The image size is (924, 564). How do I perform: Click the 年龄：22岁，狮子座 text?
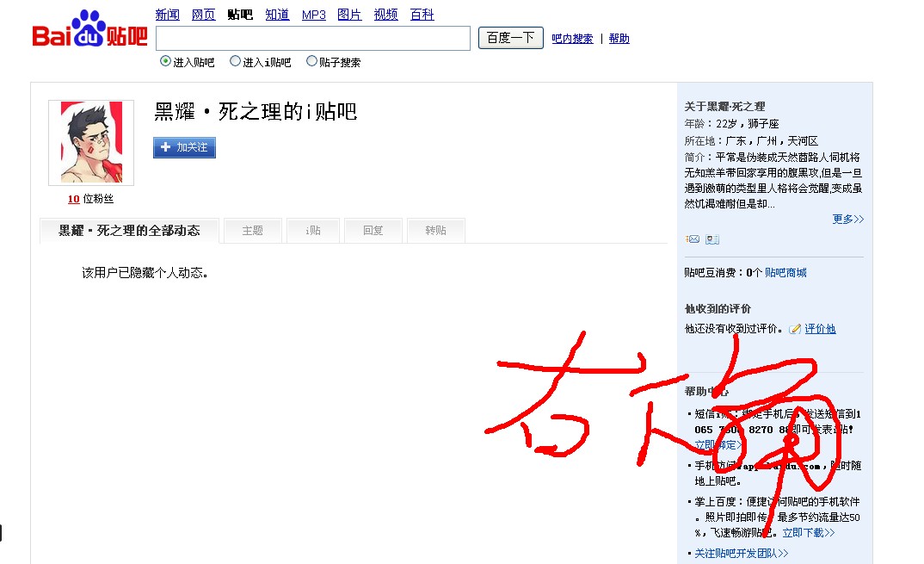[x=732, y=124]
